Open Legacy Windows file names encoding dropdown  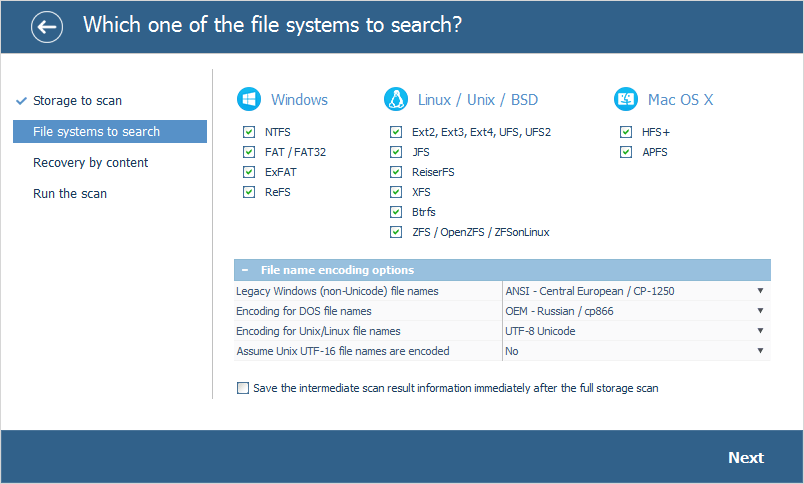coord(760,291)
